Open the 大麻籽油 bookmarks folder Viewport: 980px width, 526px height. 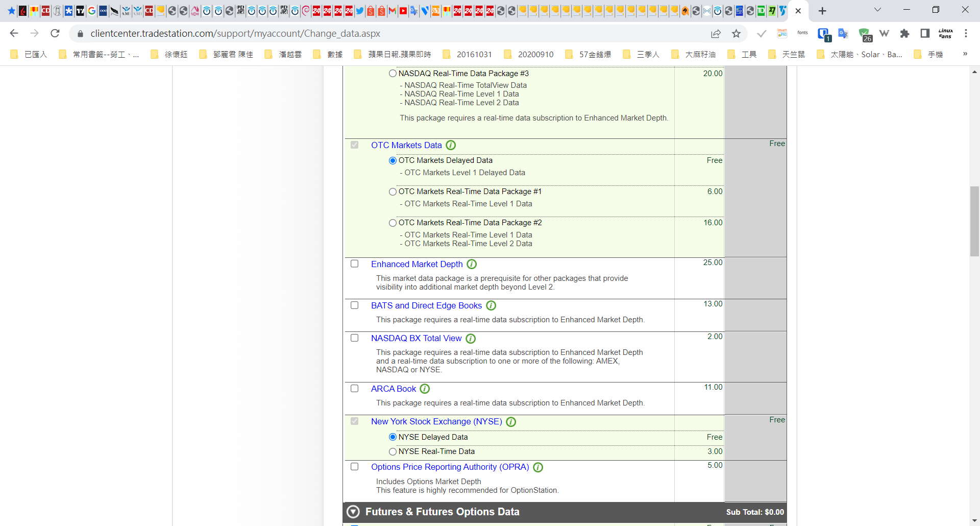(x=694, y=54)
